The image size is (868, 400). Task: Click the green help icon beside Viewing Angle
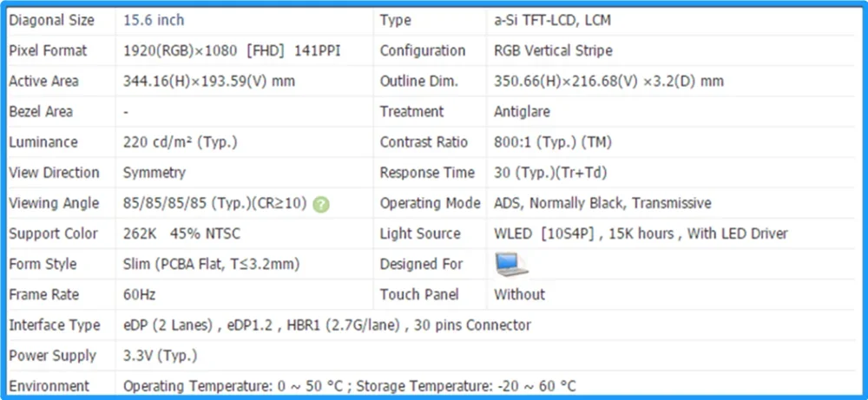point(321,204)
